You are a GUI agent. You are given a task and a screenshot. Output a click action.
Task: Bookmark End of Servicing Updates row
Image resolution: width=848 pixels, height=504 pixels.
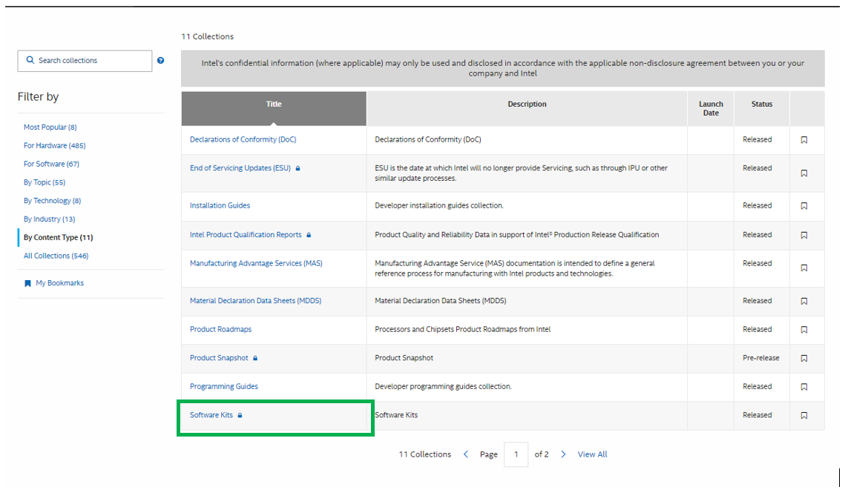pyautogui.click(x=804, y=173)
